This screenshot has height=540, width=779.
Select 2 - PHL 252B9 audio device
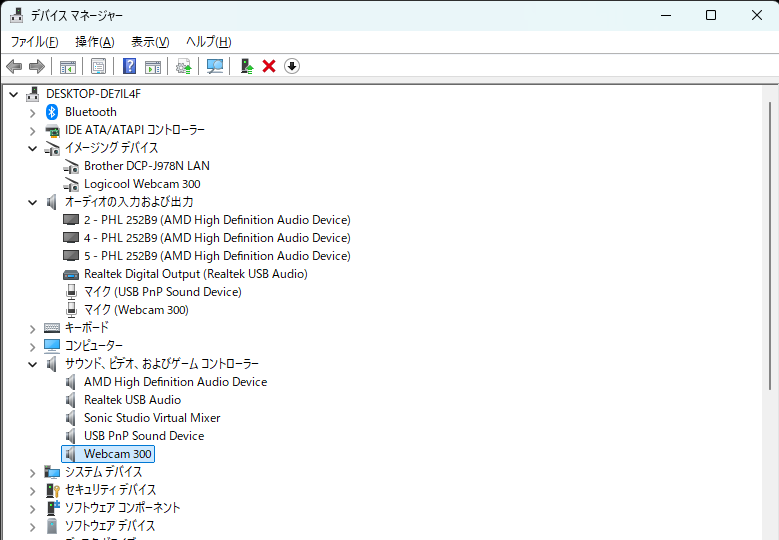coord(217,220)
